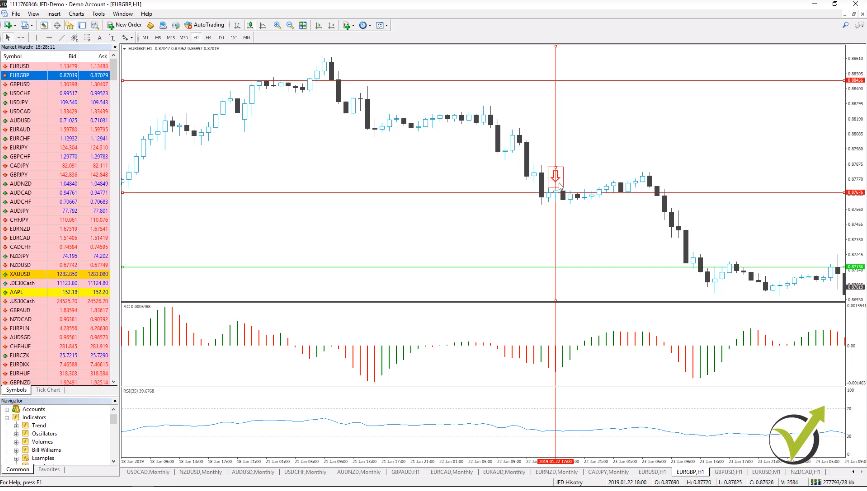Select the horizontal line drawing tool
The height and width of the screenshot is (491, 867).
click(x=49, y=38)
